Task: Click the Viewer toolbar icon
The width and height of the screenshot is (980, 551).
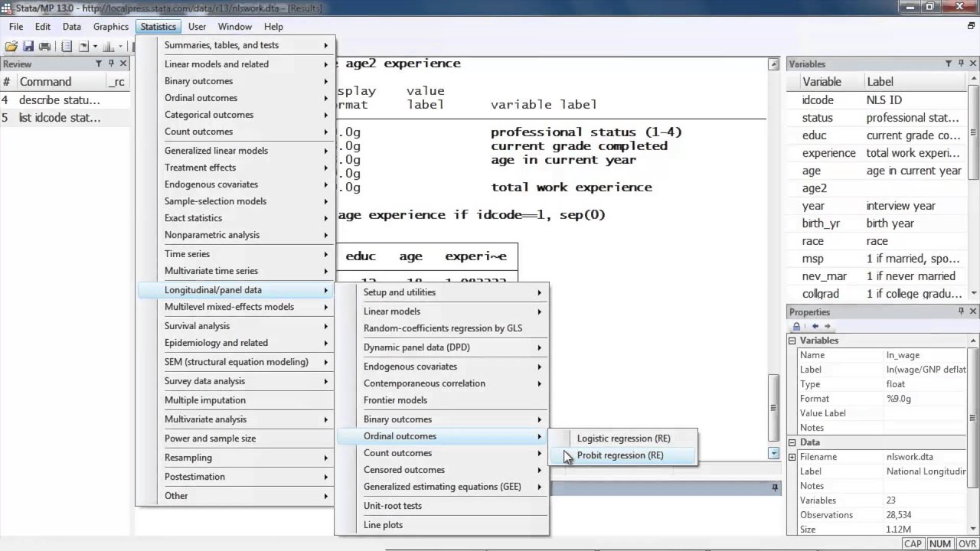Action: [83, 47]
